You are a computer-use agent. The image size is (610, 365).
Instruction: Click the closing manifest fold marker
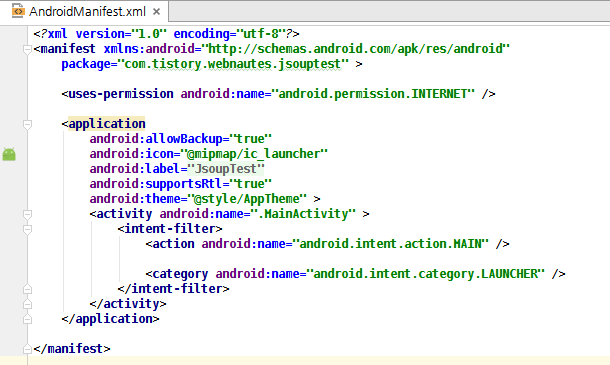(x=27, y=349)
